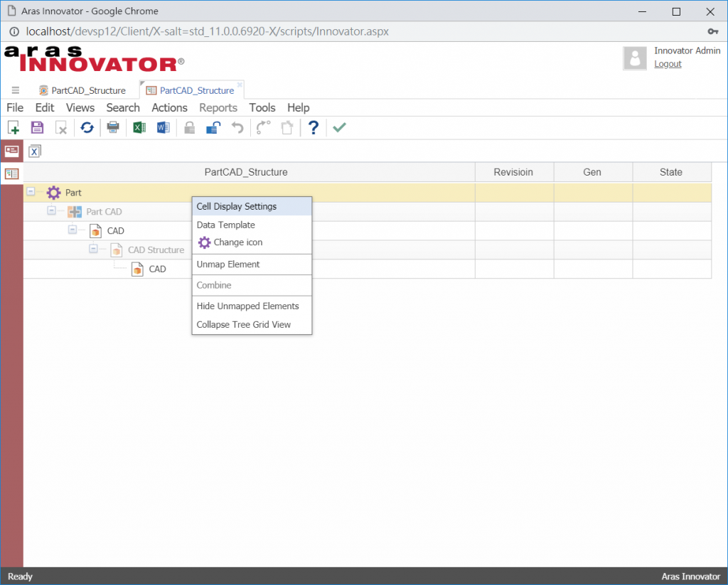This screenshot has width=728, height=585.
Task: Open the File menu
Action: (x=15, y=108)
